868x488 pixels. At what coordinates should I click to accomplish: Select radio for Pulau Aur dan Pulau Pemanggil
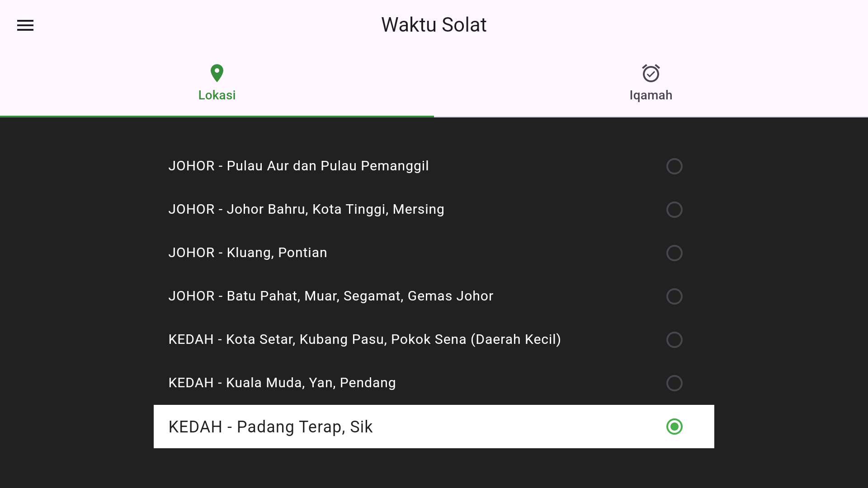click(674, 166)
